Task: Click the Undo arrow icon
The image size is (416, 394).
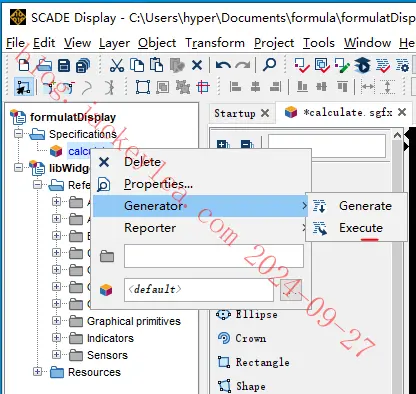Action: [223, 65]
